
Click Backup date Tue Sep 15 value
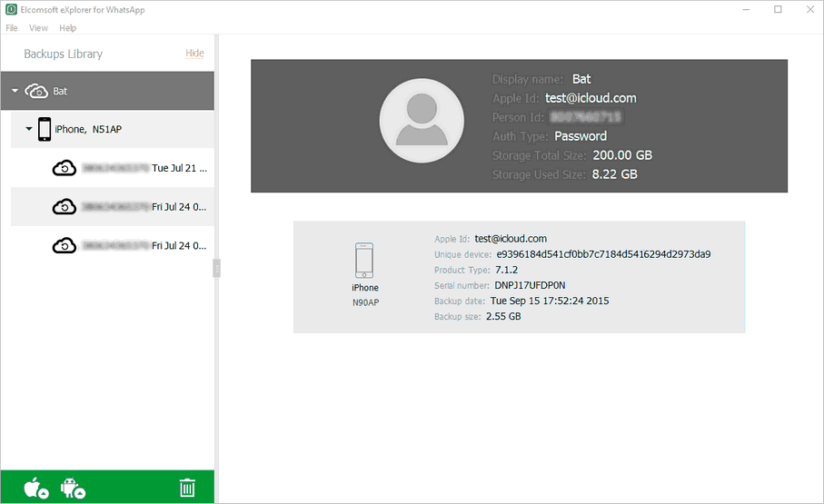(550, 301)
